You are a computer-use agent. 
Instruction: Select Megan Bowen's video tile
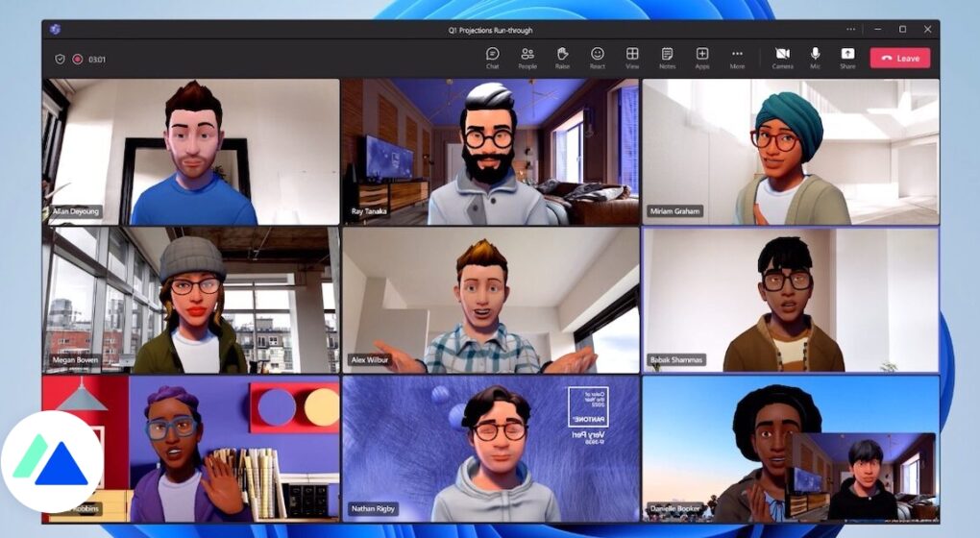[x=191, y=300]
